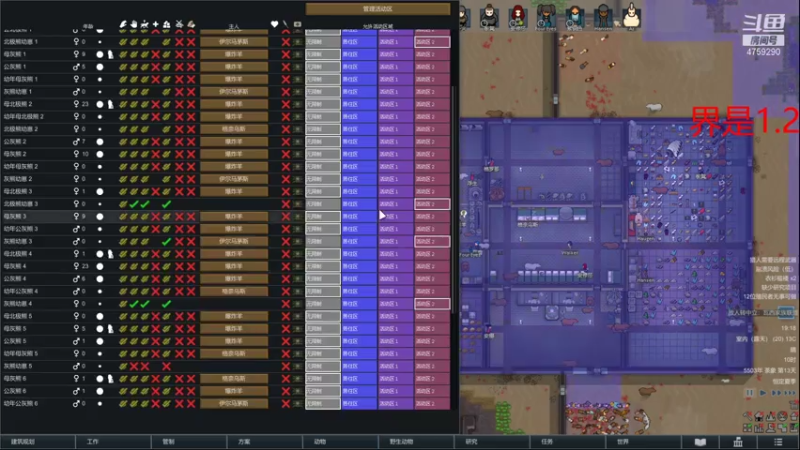800x450 pixels.
Task: Sort by the haul training column header icon
Action: point(166,24)
